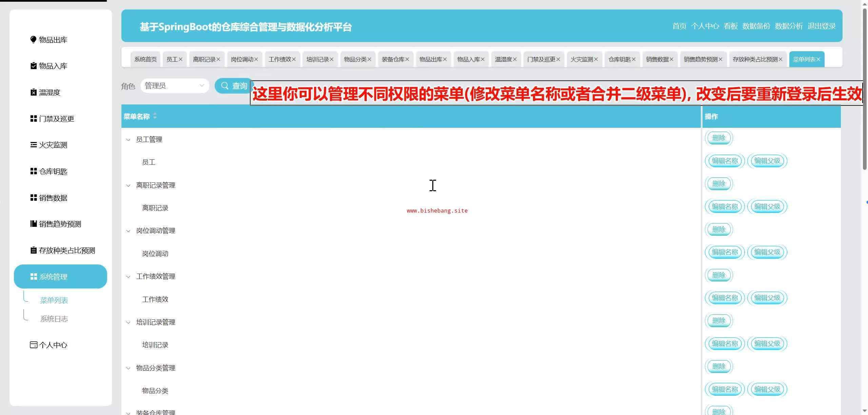
Task: Close the 员工 tab with its X
Action: (x=181, y=59)
